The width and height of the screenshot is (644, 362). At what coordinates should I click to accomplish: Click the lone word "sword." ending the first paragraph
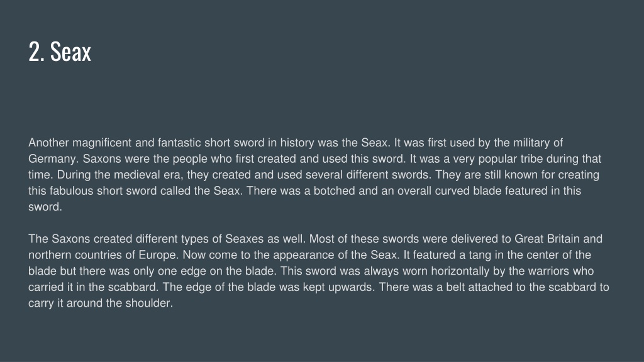[x=45, y=207]
